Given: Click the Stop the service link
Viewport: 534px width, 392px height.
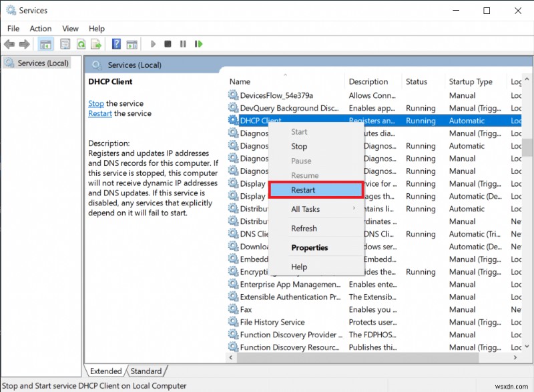Looking at the screenshot, I should tap(96, 103).
